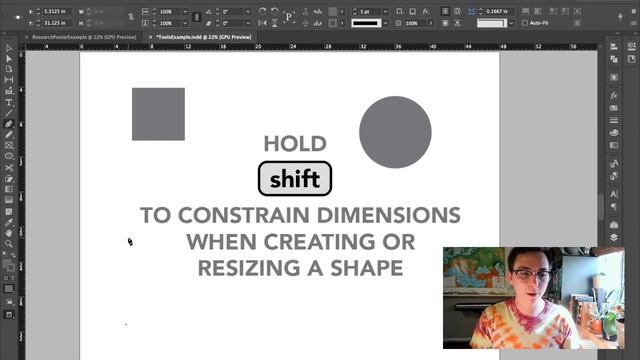Select the Direct Selection tool
The height and width of the screenshot is (360, 640).
(9, 59)
